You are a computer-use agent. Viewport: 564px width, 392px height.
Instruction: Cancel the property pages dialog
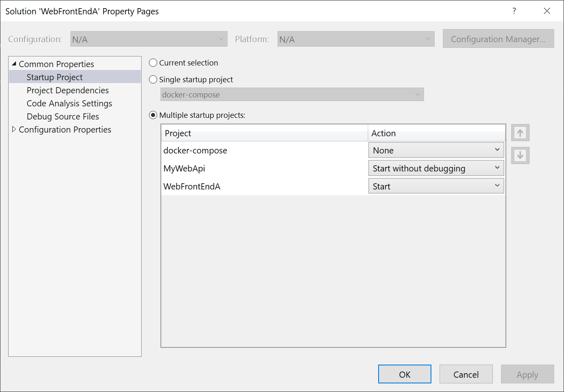[466, 374]
